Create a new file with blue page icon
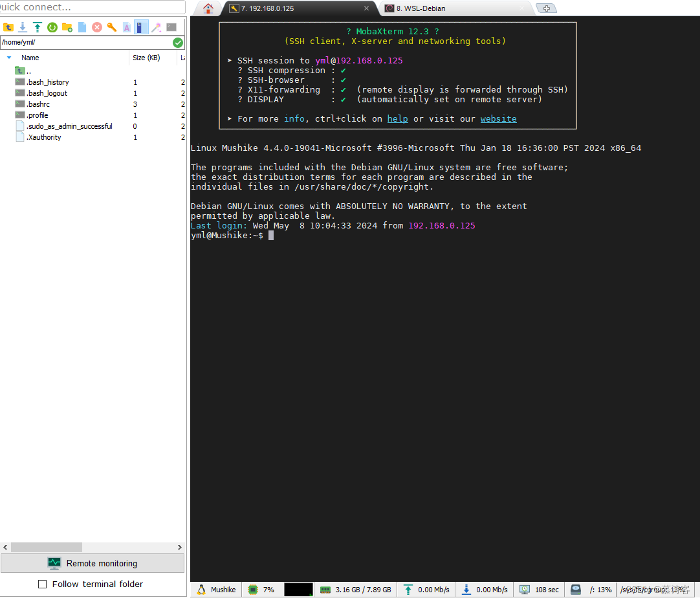Viewport: 700px width, 600px height. pos(82,28)
